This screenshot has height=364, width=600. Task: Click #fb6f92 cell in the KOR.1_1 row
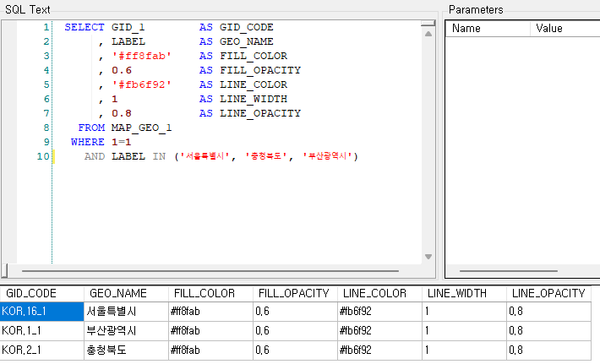pos(380,331)
